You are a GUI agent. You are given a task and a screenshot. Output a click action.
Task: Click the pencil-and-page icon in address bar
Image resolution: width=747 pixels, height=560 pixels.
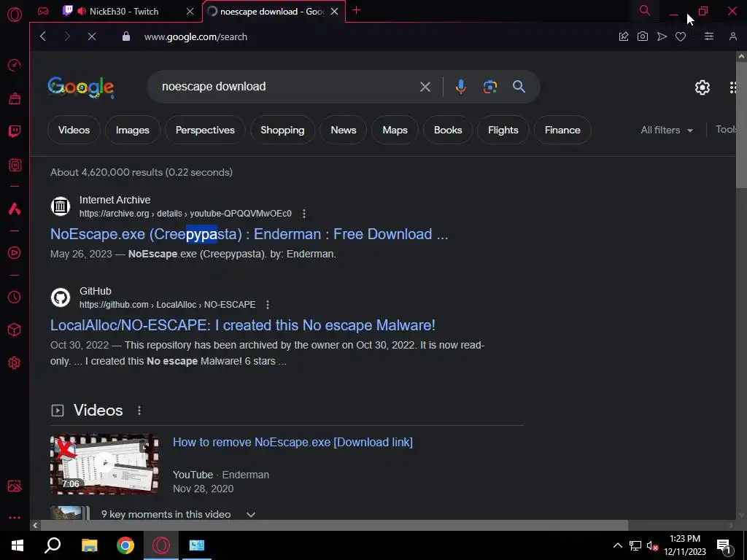pyautogui.click(x=623, y=36)
